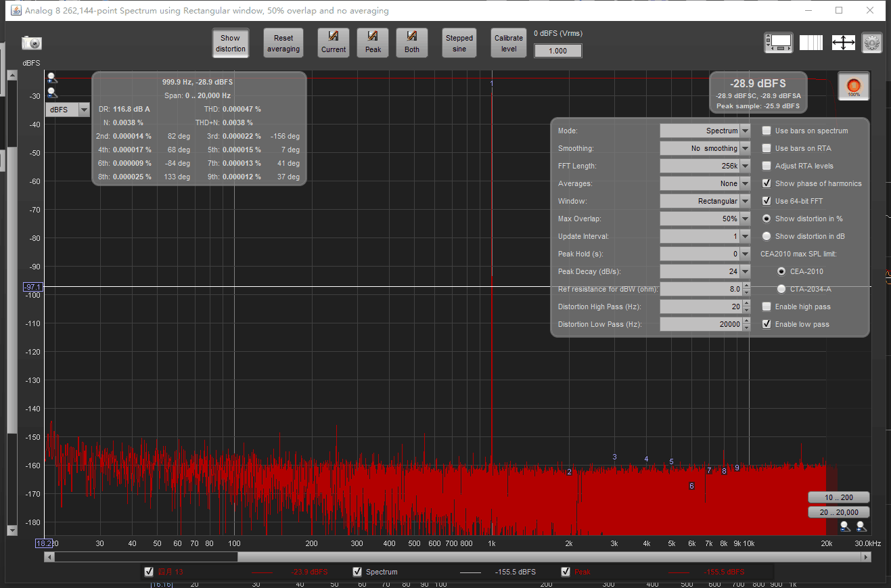The image size is (891, 588).
Task: Click Ref resistance field showing 8.0
Action: click(701, 289)
